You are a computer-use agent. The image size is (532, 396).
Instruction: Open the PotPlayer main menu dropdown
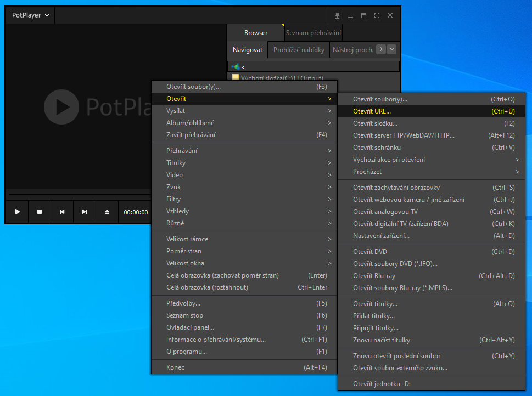30,15
